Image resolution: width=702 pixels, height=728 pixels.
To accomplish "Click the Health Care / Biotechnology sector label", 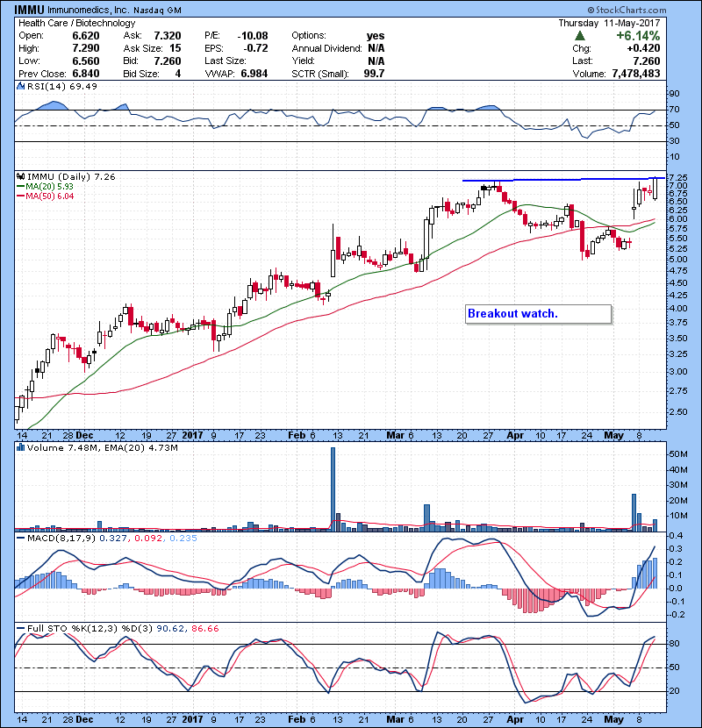I will [77, 23].
